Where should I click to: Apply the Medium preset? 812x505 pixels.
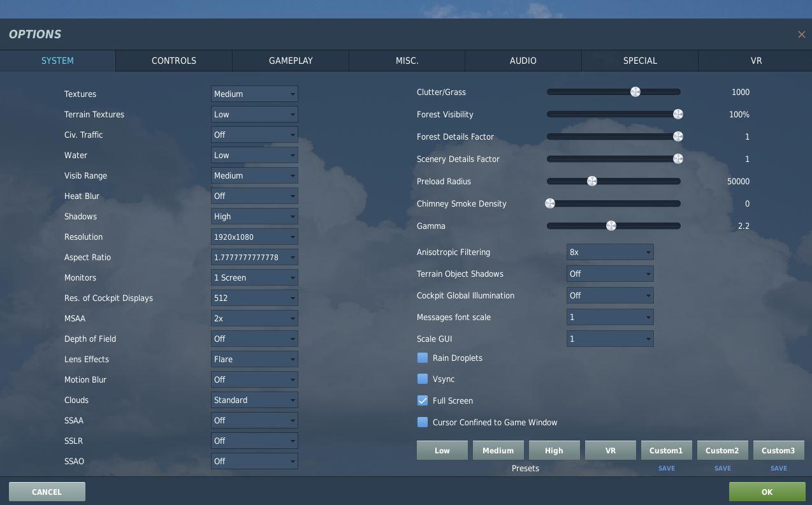498,450
